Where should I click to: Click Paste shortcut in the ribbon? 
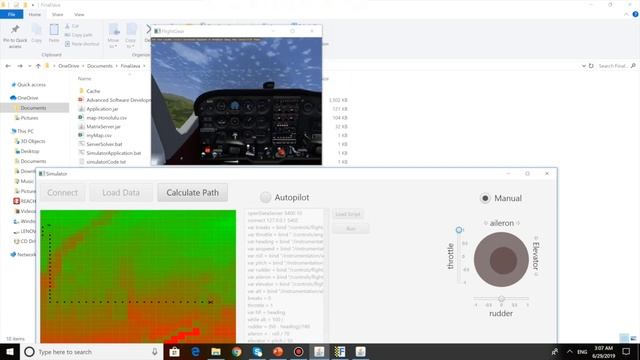coord(82,44)
